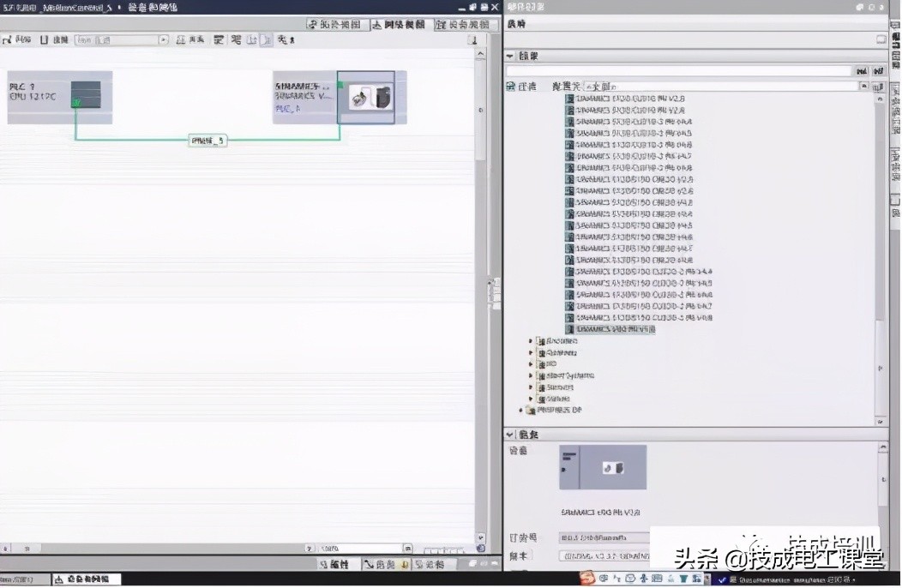Open the zoom level dropdown
Viewport: 902px width, 588px height.
point(407,548)
